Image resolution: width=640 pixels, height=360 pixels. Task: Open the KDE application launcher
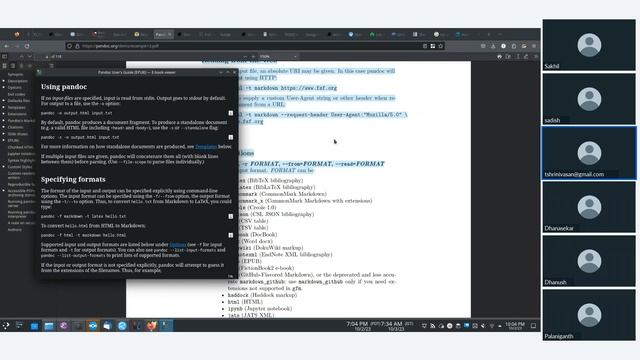pyautogui.click(x=6, y=325)
